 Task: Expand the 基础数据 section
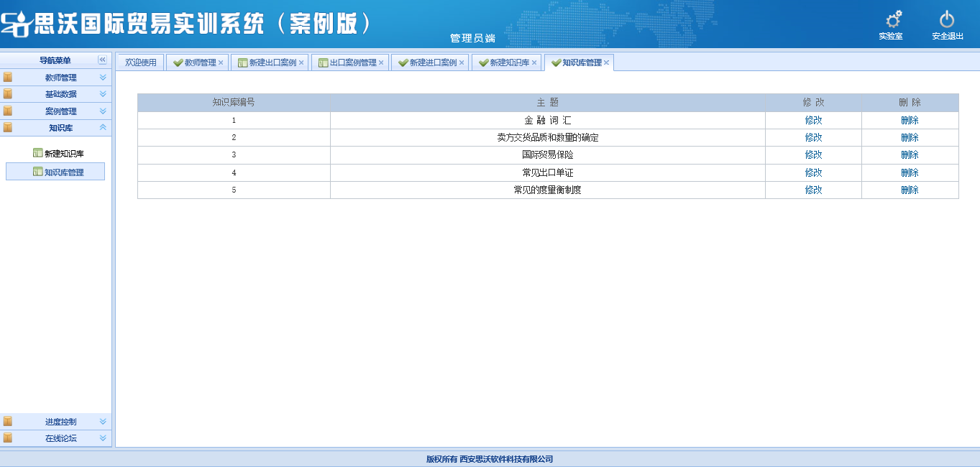click(103, 94)
